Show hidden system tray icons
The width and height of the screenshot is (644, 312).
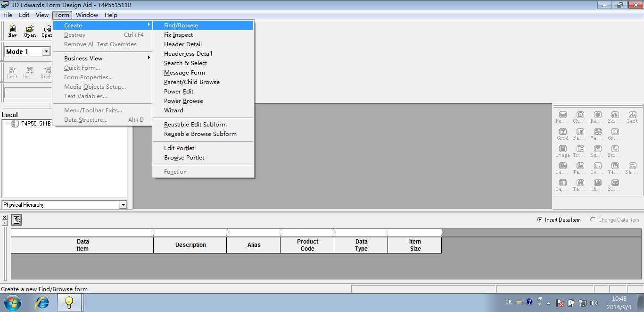click(x=548, y=303)
